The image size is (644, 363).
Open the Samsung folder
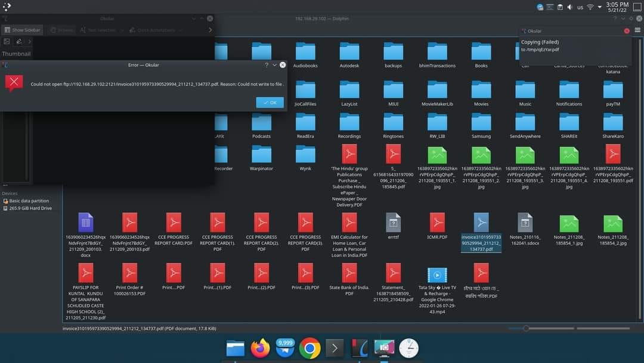(x=481, y=126)
